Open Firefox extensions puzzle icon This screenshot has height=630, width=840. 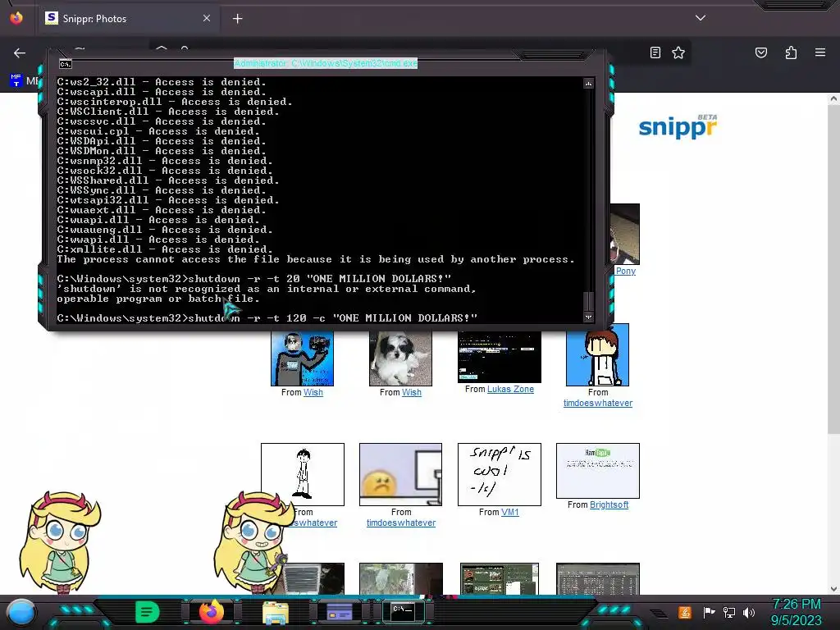click(791, 52)
